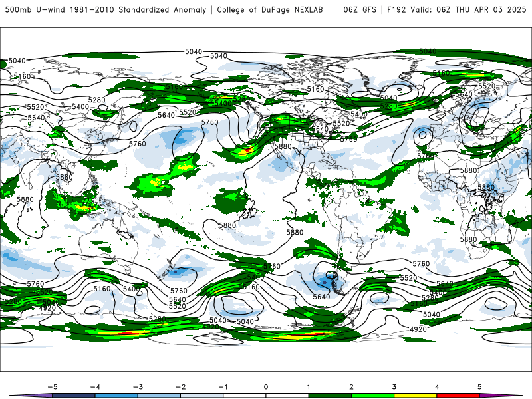Click the '-5' tick label on the colorbar
This screenshot has height=399, width=532.
53,387
